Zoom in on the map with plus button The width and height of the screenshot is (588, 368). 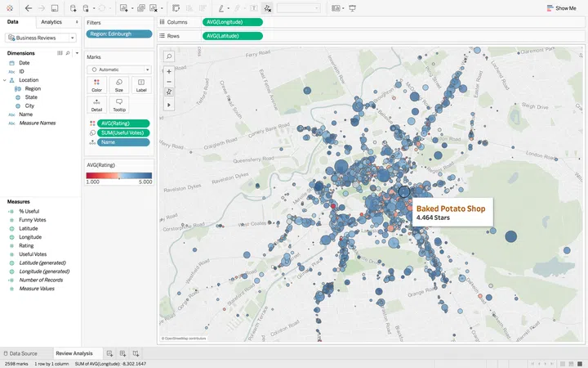[169, 71]
